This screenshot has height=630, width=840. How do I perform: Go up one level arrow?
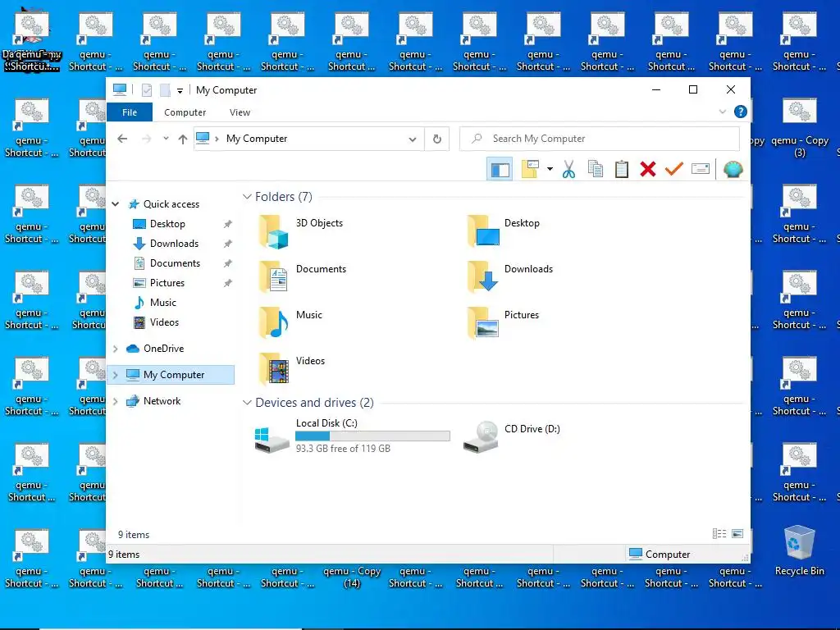tap(183, 139)
